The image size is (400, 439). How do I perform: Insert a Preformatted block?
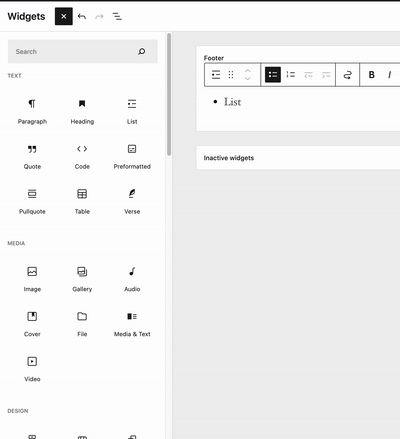tap(132, 157)
